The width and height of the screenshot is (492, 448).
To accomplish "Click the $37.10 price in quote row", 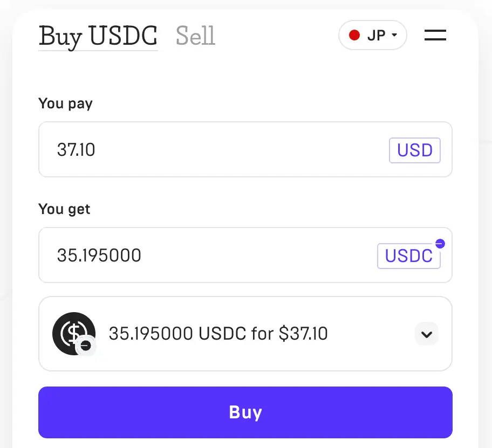I will click(303, 334).
